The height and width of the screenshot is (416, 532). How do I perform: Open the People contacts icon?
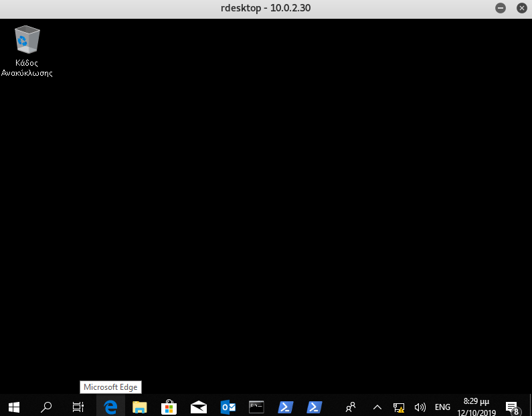point(350,407)
